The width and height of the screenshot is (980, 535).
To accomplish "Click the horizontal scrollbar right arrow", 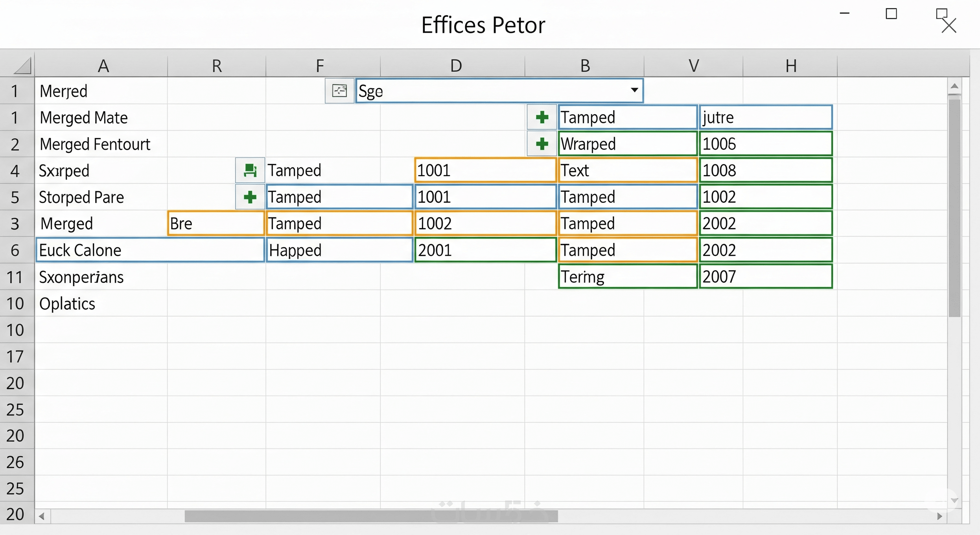I will click(940, 516).
